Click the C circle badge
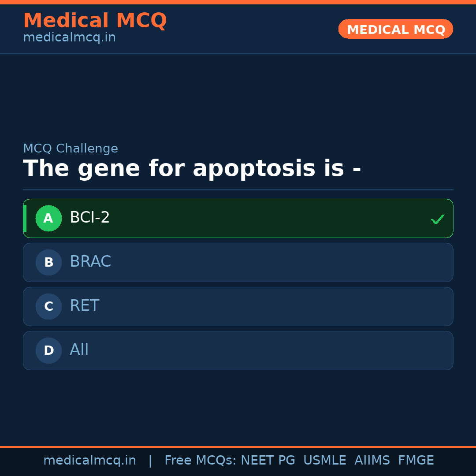The width and height of the screenshot is (476, 476). click(48, 306)
